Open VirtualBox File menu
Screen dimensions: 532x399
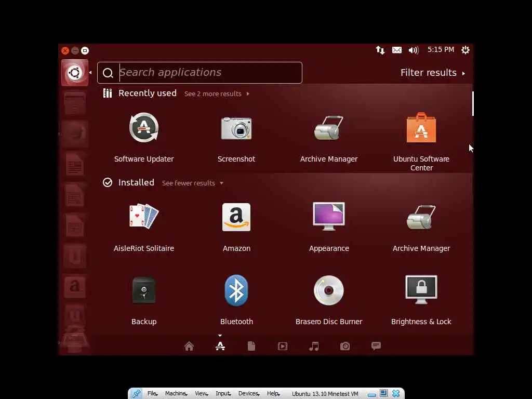152,393
